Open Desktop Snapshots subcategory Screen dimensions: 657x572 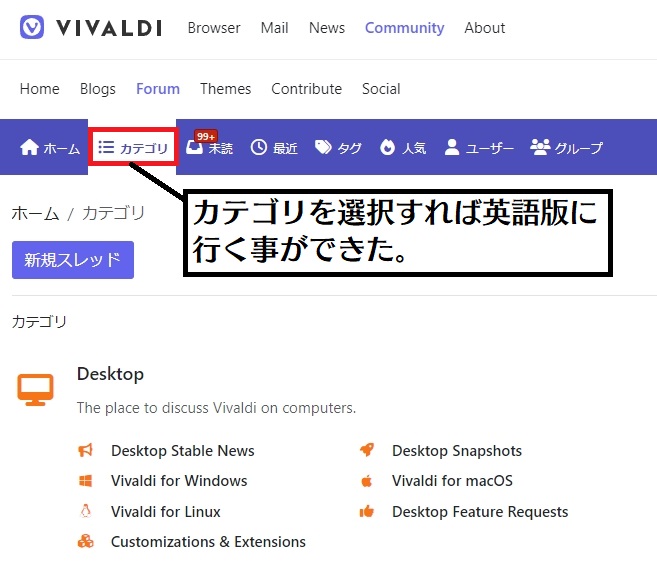click(x=457, y=450)
